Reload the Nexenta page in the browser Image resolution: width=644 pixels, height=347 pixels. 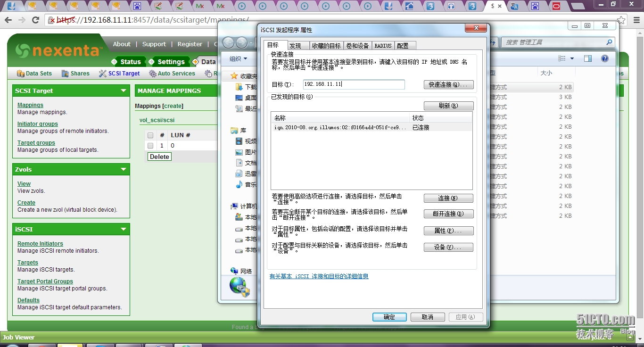tap(35, 20)
